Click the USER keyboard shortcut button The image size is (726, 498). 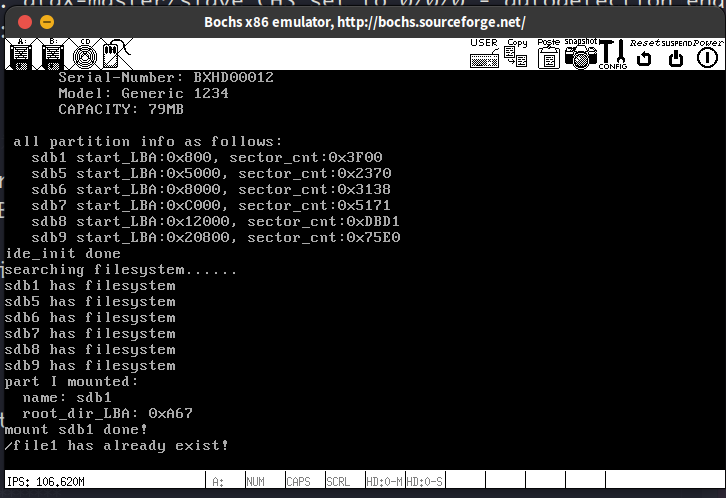tap(484, 54)
